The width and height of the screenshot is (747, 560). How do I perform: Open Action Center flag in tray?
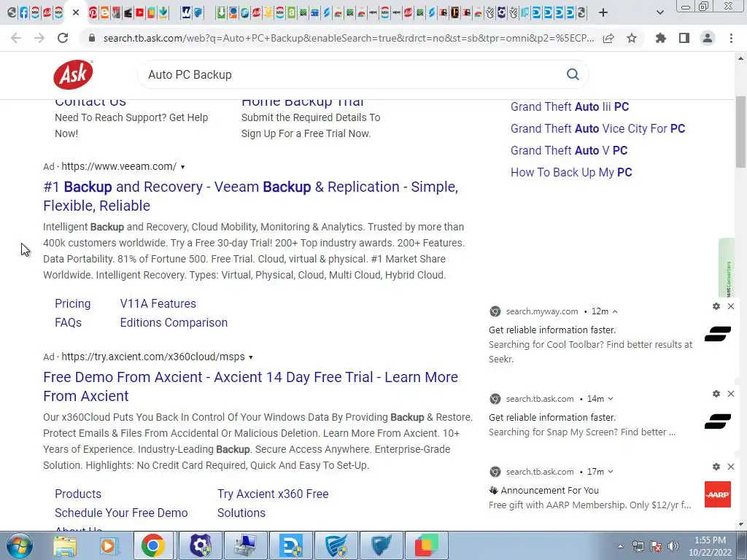656,546
